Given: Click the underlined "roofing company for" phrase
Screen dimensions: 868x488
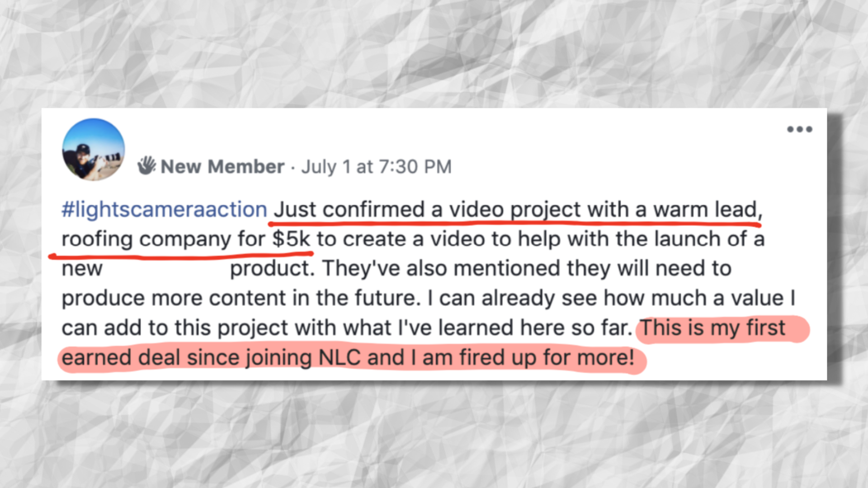Looking at the screenshot, I should pos(163,239).
